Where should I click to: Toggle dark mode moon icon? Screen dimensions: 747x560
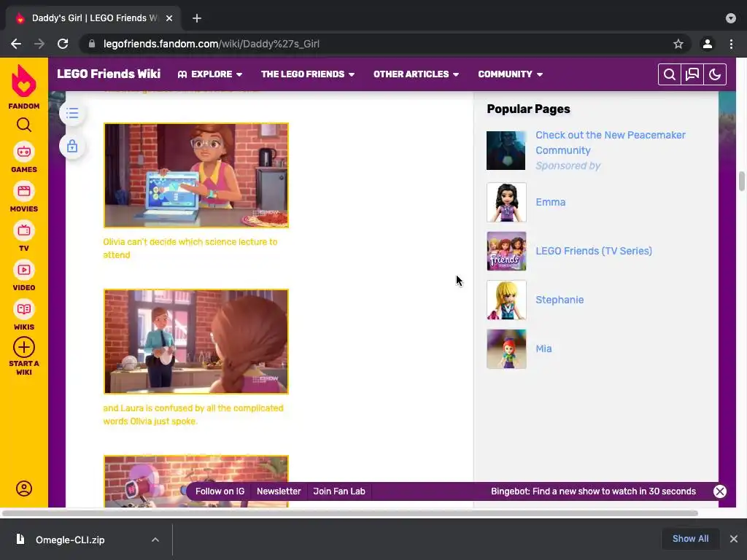(715, 74)
